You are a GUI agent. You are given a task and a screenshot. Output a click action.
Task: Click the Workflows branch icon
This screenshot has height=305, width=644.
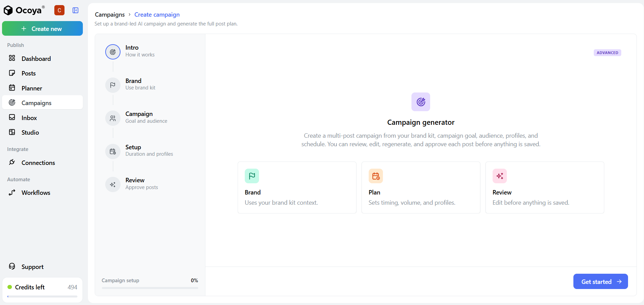[x=12, y=192]
